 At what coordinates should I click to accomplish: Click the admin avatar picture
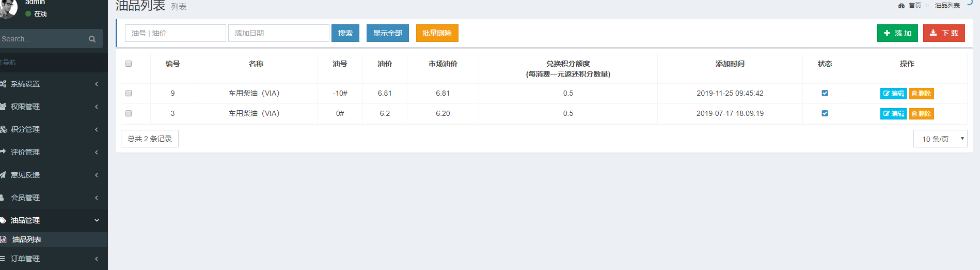[x=8, y=8]
